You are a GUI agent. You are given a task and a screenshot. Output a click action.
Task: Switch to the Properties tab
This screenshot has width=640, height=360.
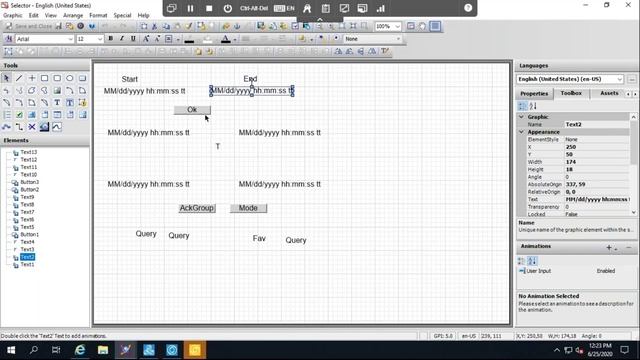click(x=534, y=93)
